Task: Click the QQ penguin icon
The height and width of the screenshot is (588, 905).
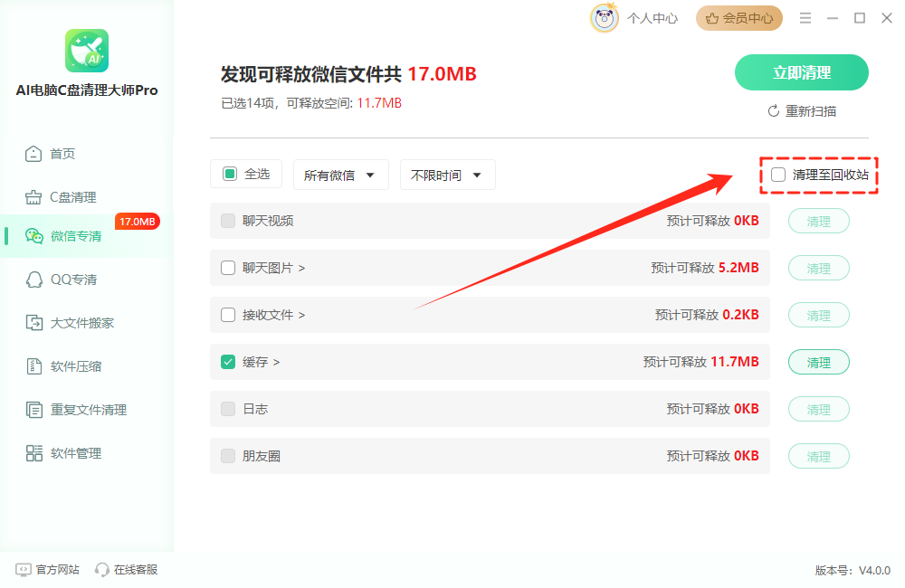Action: coord(34,280)
